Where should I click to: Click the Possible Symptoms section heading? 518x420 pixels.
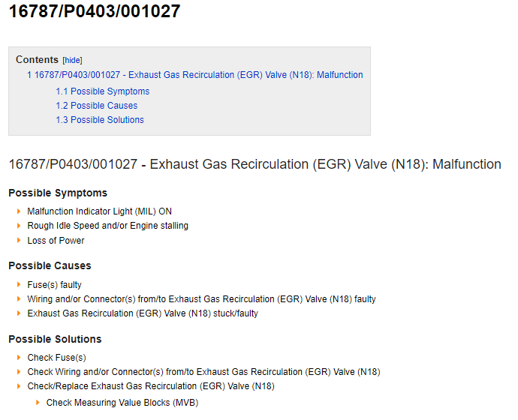click(58, 193)
